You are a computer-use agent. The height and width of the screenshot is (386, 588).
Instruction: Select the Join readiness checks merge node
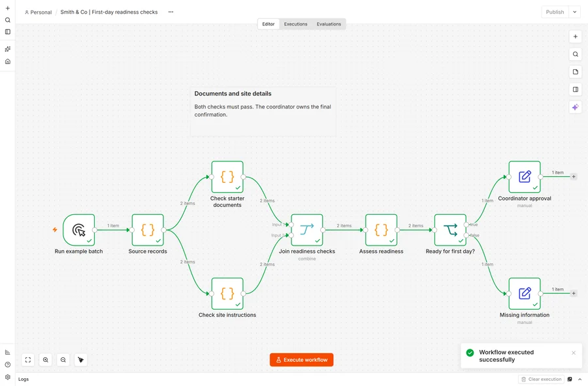[x=307, y=230]
